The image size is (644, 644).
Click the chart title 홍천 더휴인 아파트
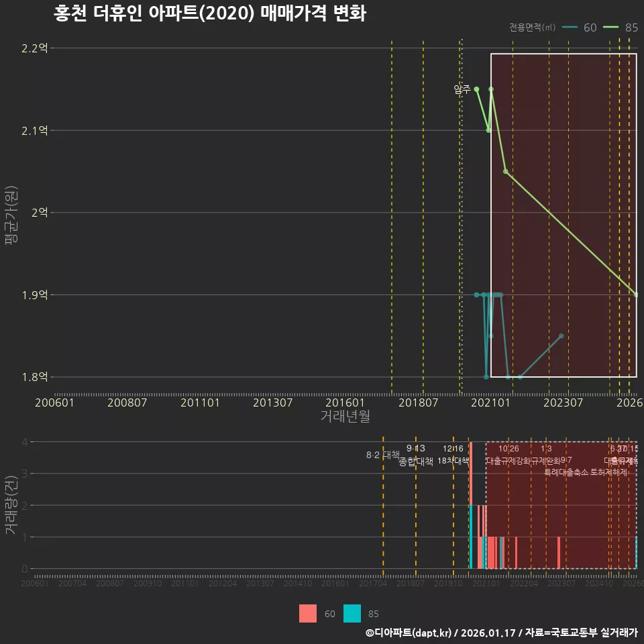click(208, 13)
